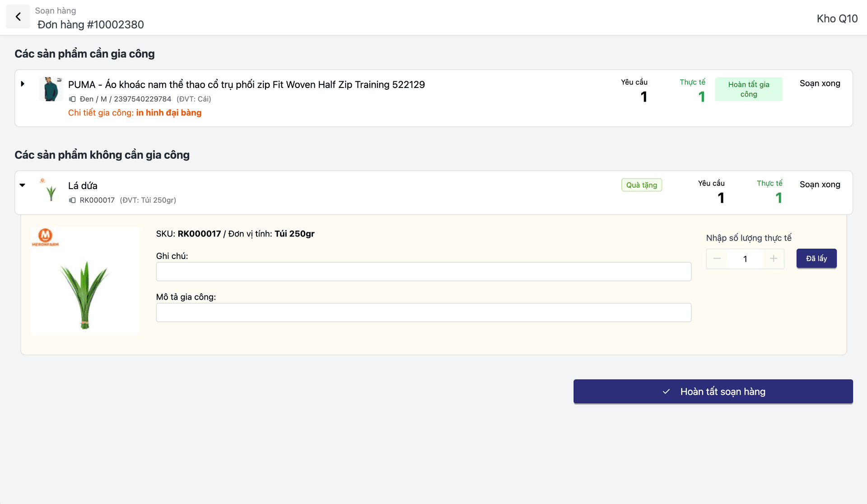Click the Quà tặng tag
The image size is (867, 504).
(641, 185)
